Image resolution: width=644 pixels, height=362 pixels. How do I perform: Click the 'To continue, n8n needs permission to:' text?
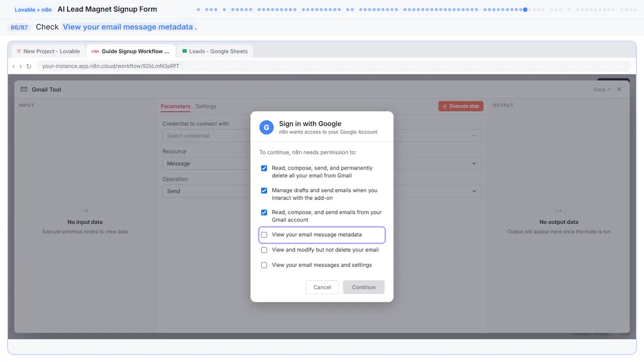coord(308,152)
